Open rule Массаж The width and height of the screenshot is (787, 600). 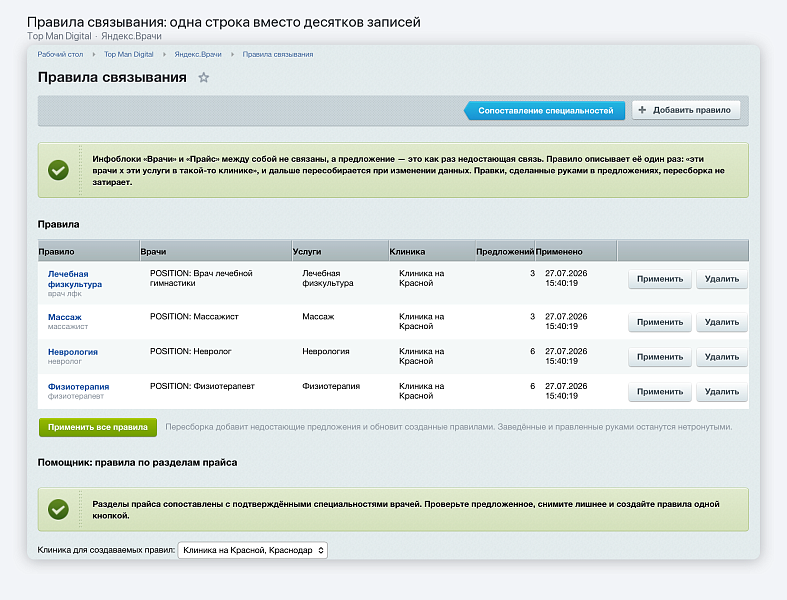point(64,317)
